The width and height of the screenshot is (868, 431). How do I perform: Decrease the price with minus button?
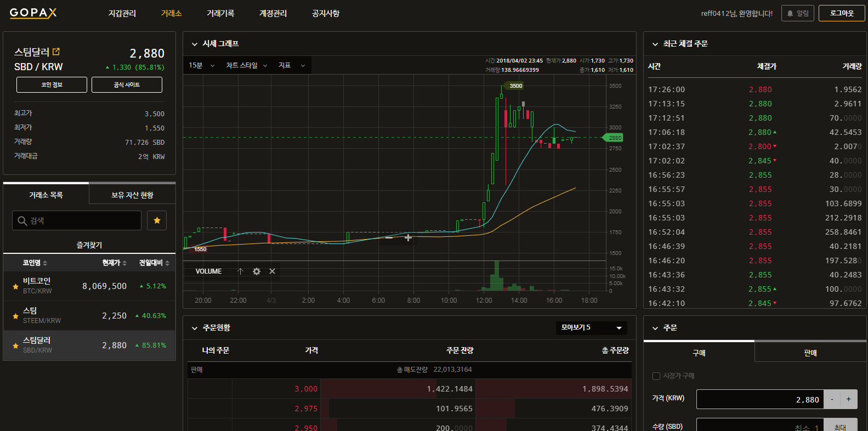click(832, 399)
